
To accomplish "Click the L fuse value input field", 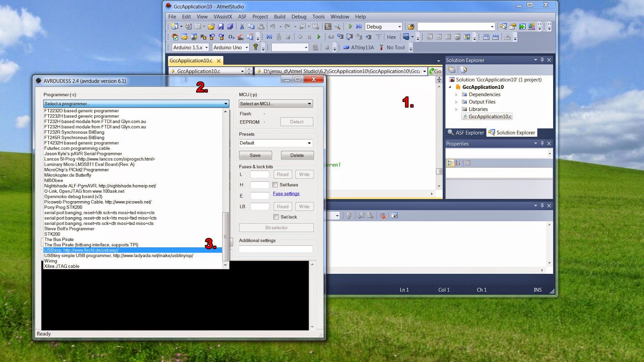I will [260, 174].
